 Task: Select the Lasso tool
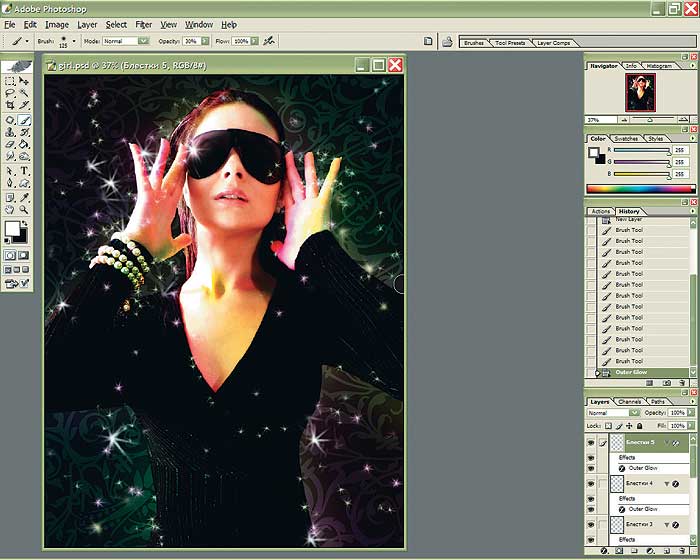[x=10, y=93]
